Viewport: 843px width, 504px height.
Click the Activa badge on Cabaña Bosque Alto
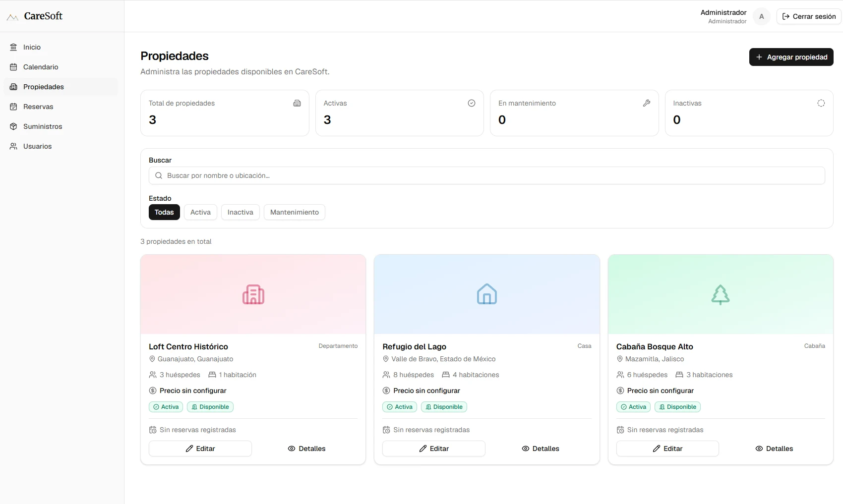[x=633, y=407]
